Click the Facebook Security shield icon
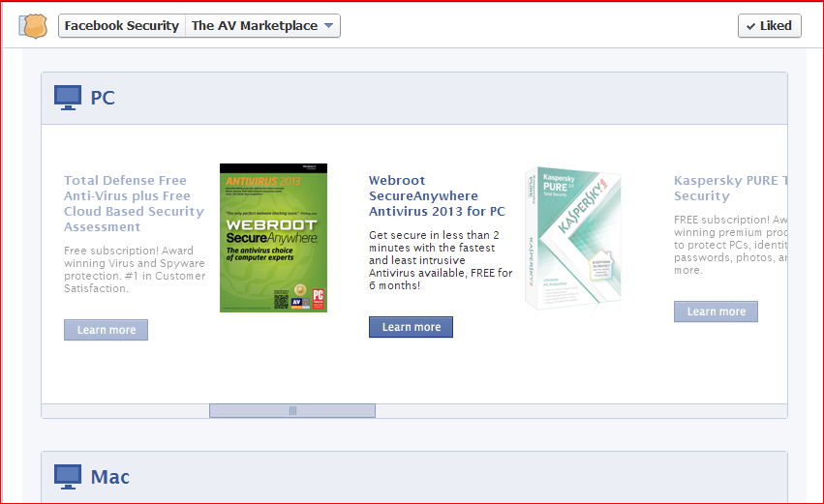824x504 pixels. [33, 26]
